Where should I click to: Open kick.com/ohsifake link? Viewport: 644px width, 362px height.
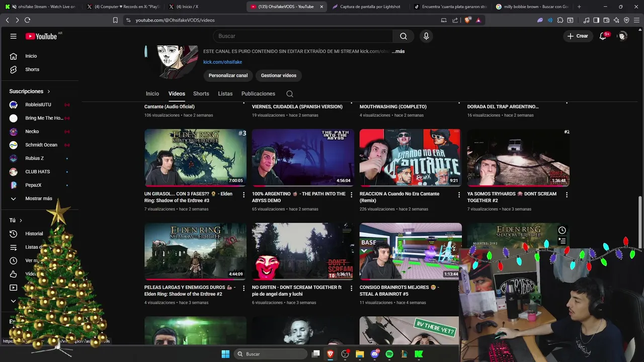click(x=222, y=62)
